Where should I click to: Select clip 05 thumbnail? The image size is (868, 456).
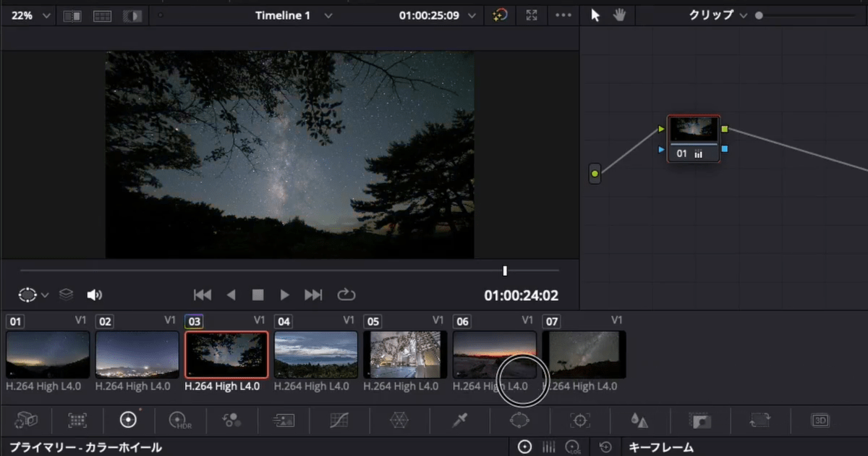[406, 355]
